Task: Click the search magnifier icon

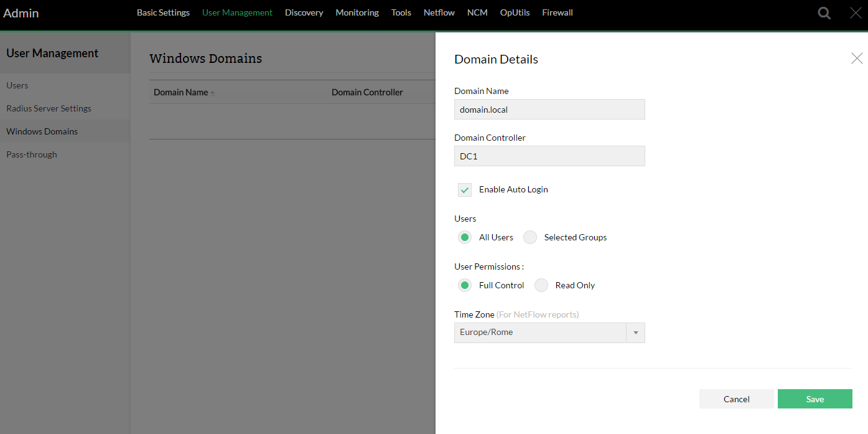Action: (824, 13)
